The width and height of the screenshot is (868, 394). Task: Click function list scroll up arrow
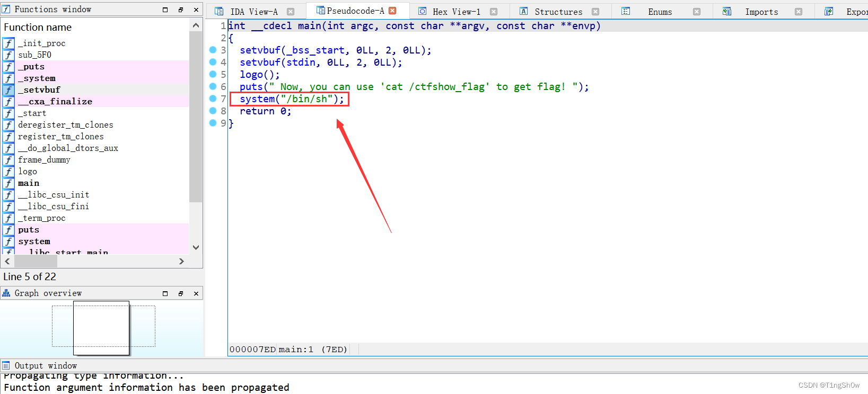pyautogui.click(x=196, y=25)
